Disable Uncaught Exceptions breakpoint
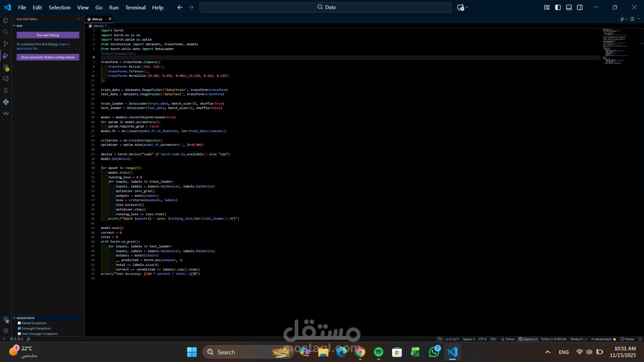644x362 pixels. (x=19, y=328)
